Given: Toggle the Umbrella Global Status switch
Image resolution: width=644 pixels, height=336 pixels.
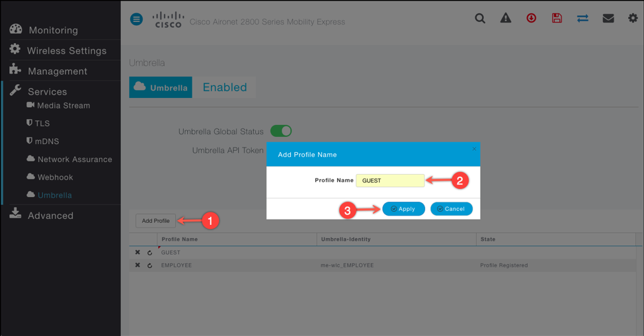Looking at the screenshot, I should (281, 131).
